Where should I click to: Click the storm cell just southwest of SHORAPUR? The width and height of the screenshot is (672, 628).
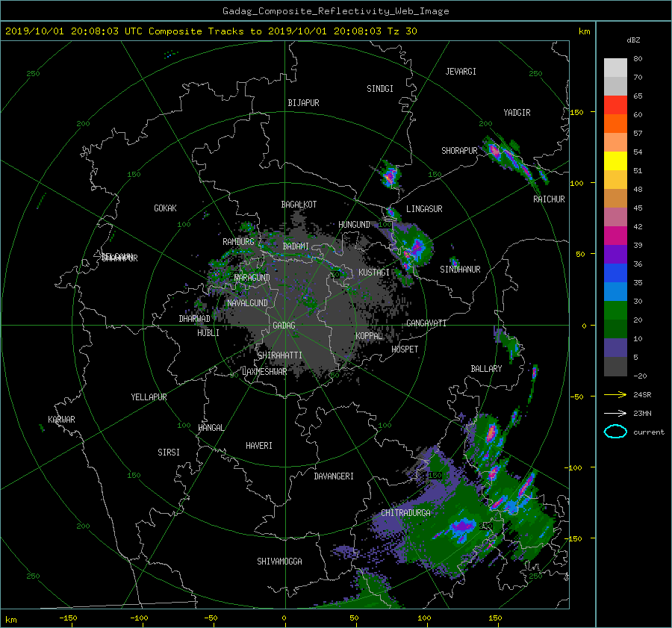pyautogui.click(x=390, y=175)
